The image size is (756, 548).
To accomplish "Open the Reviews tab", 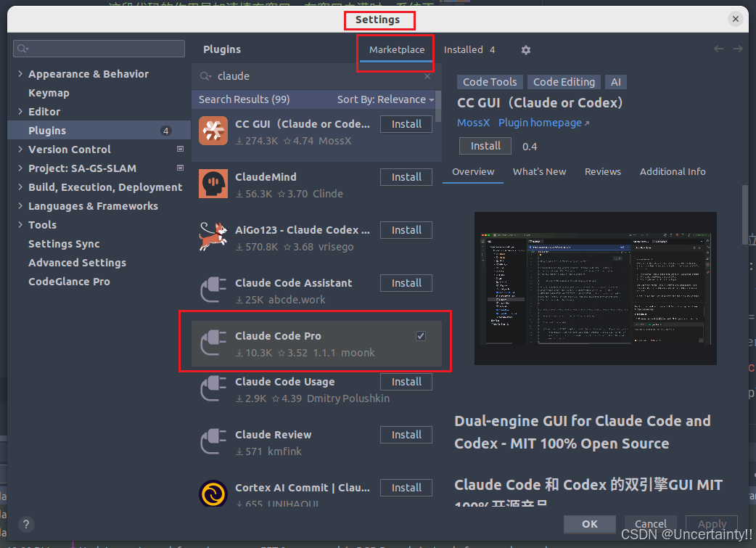I will [603, 172].
